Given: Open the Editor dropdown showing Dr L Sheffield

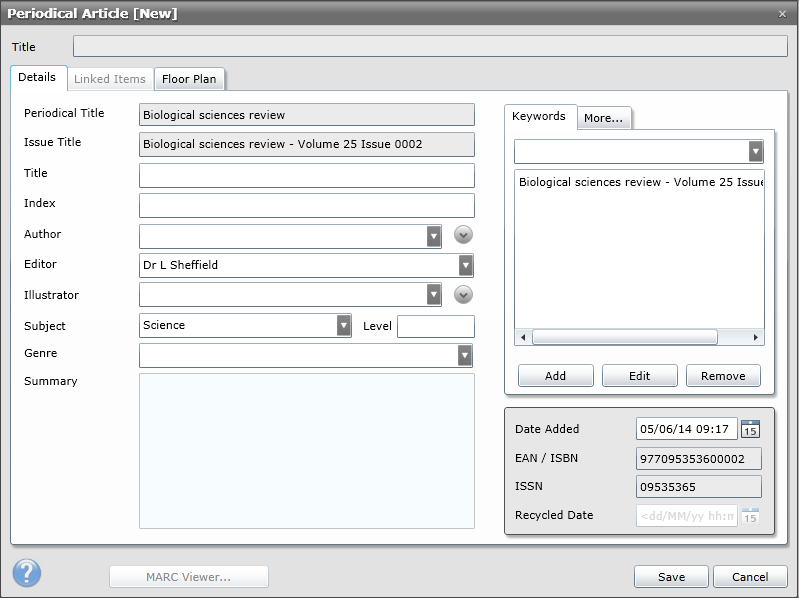Looking at the screenshot, I should [465, 265].
